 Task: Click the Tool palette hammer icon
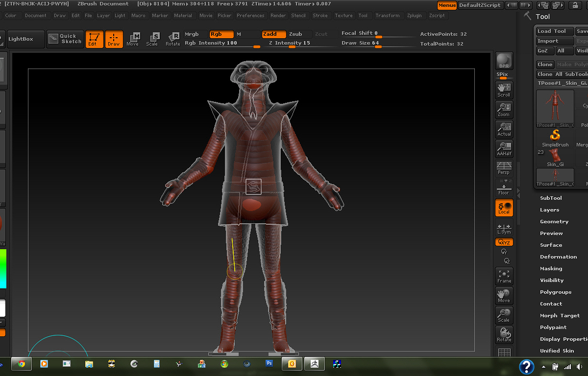coord(528,16)
